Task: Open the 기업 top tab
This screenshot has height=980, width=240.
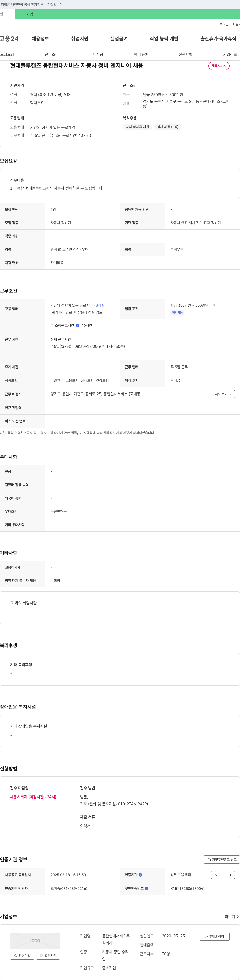Action: (30, 14)
